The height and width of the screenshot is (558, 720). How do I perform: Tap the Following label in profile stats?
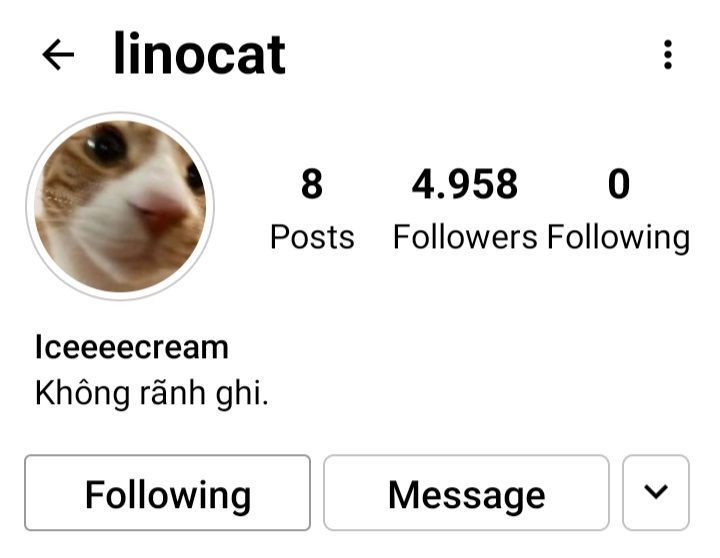pyautogui.click(x=619, y=238)
